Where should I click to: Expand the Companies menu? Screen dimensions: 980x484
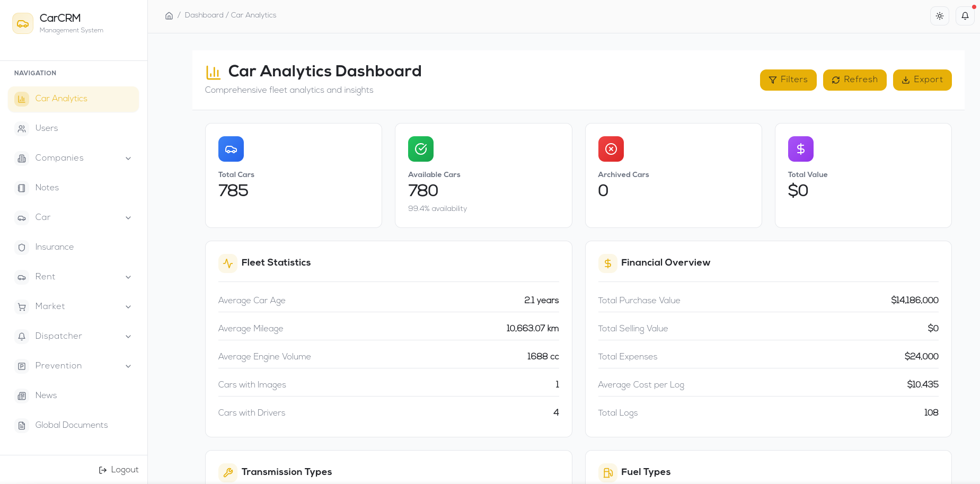pyautogui.click(x=128, y=158)
